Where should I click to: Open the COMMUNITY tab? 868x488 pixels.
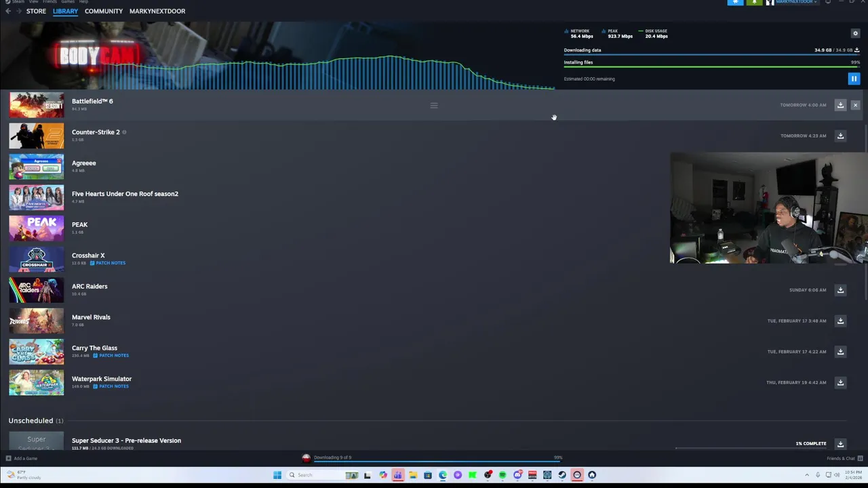(x=104, y=12)
